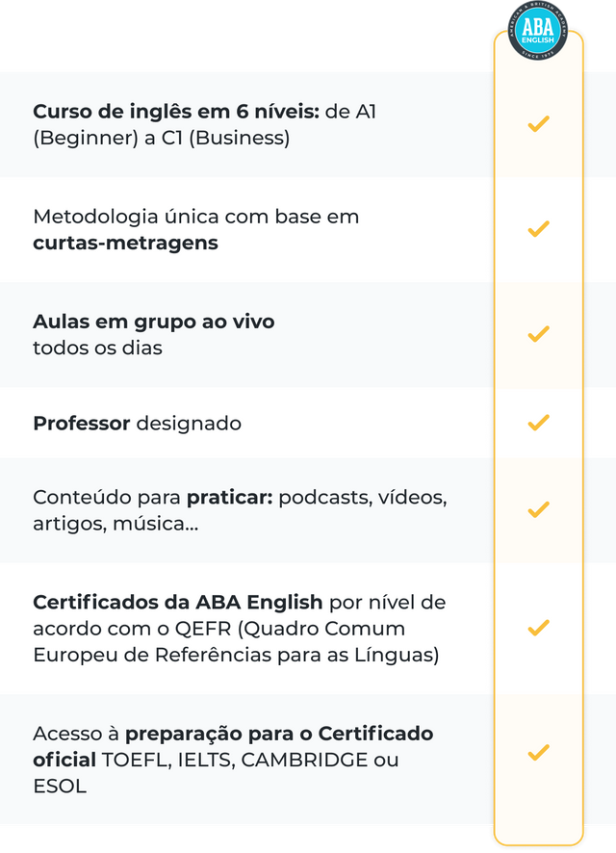
Task: Click checkmark next to Professor designado
Action: (538, 423)
